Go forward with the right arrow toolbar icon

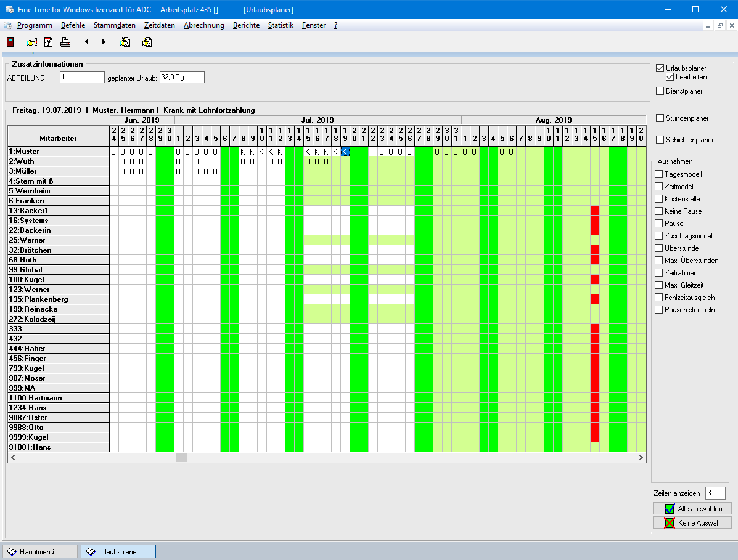(x=104, y=42)
